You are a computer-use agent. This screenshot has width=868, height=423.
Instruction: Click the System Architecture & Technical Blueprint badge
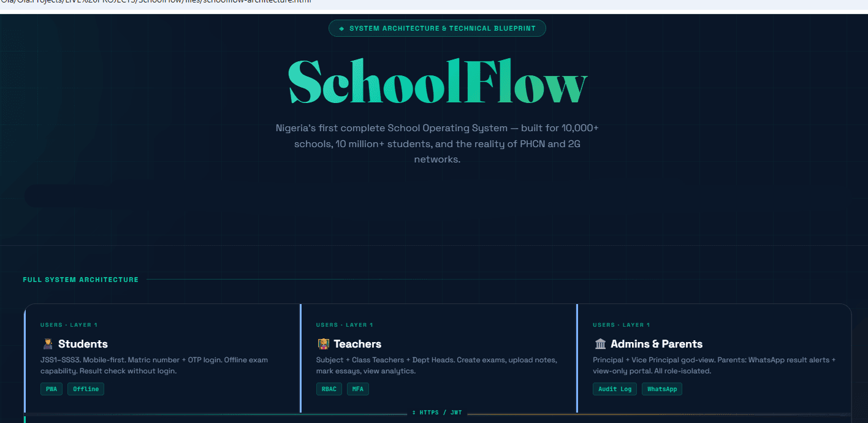[x=437, y=28]
